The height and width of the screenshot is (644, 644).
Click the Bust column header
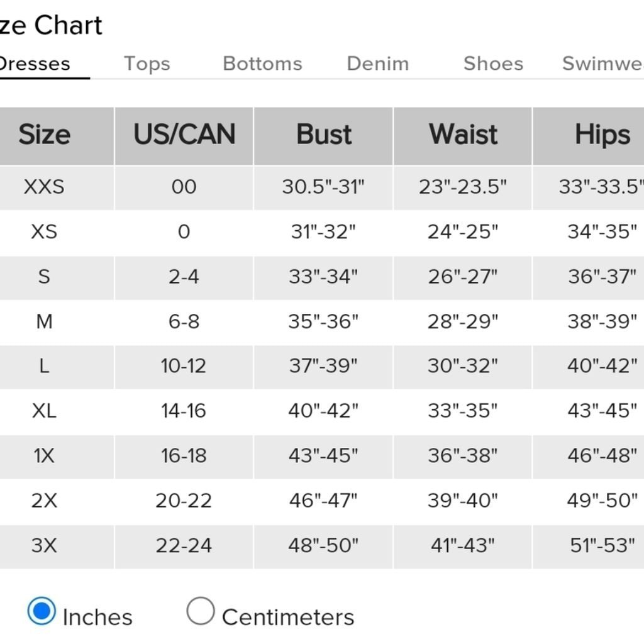(x=324, y=135)
